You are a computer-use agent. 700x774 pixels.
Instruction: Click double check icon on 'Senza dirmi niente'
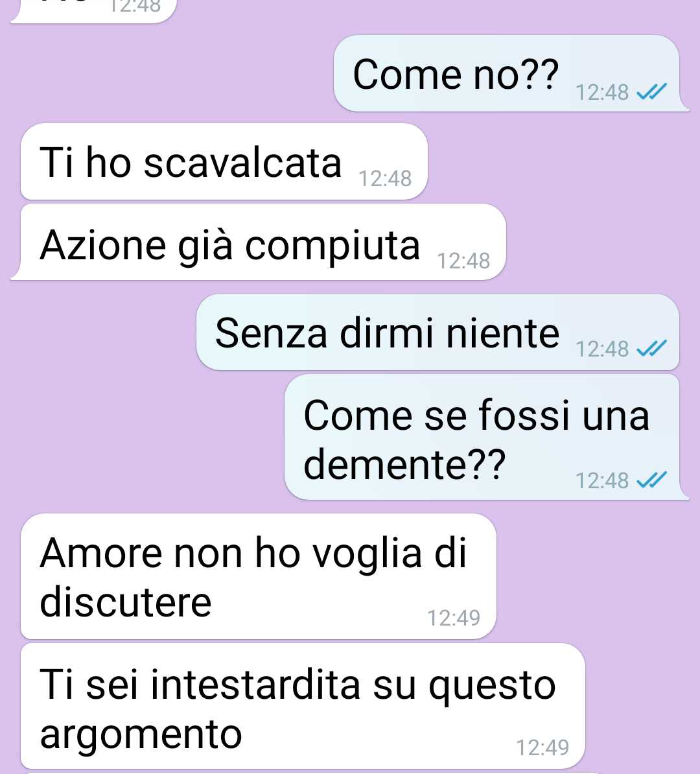pos(651,349)
